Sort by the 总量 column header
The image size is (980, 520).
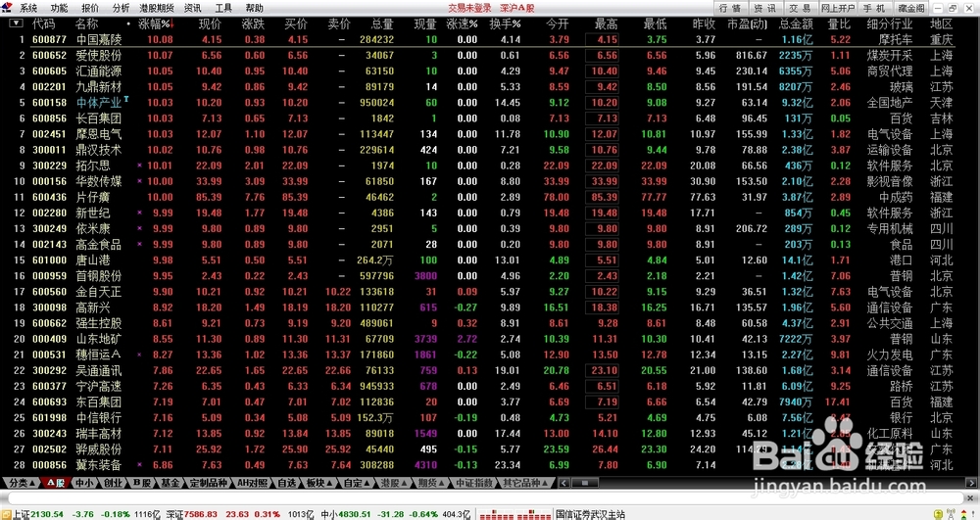pos(382,24)
